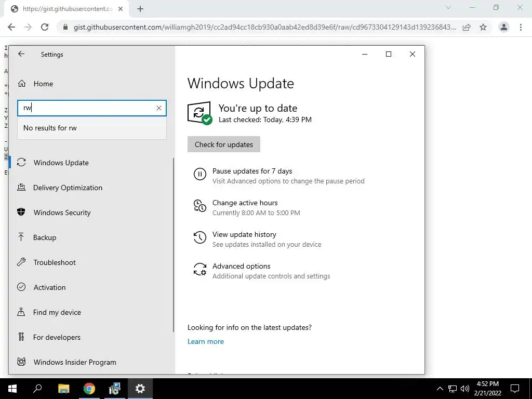Go back with the Settings back arrow
Screen dimensions: 532x399
[x=21, y=54]
